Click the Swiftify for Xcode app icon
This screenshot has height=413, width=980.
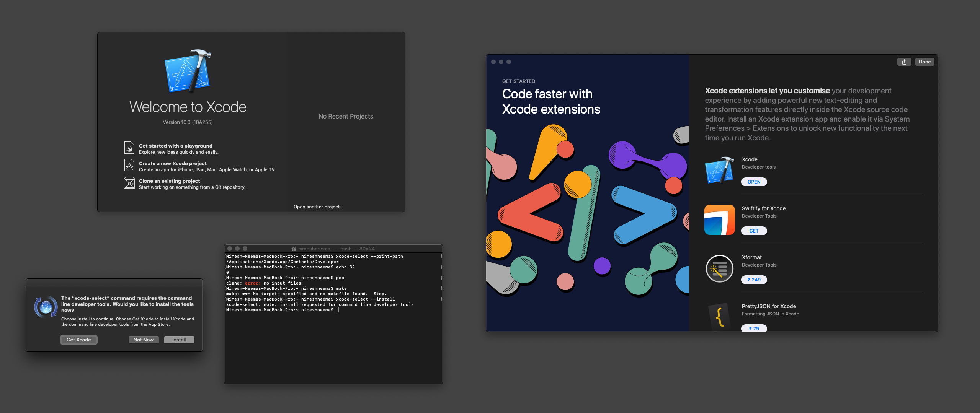pyautogui.click(x=719, y=220)
